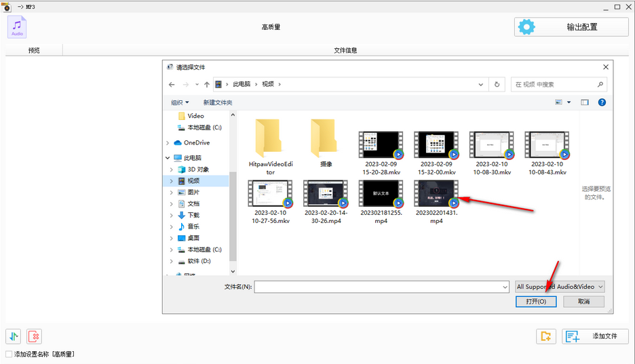Click the red remove-file icon
635x364 pixels.
[x=34, y=336]
